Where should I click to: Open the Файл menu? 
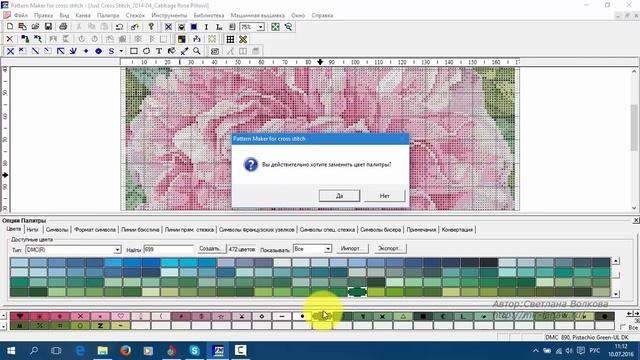click(x=21, y=16)
